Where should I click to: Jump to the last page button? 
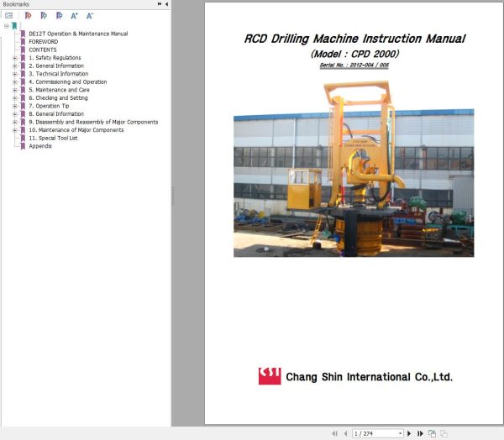(420, 433)
